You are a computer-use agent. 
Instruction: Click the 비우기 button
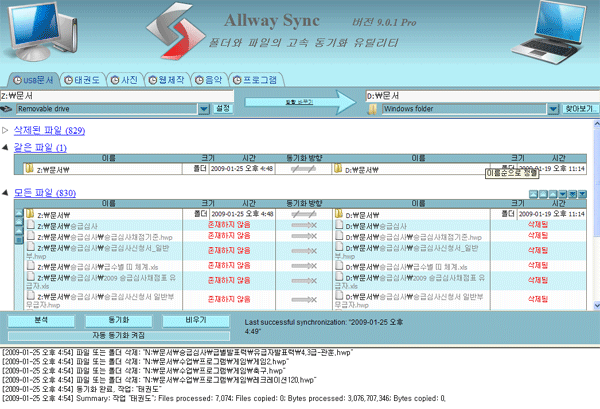coord(196,321)
